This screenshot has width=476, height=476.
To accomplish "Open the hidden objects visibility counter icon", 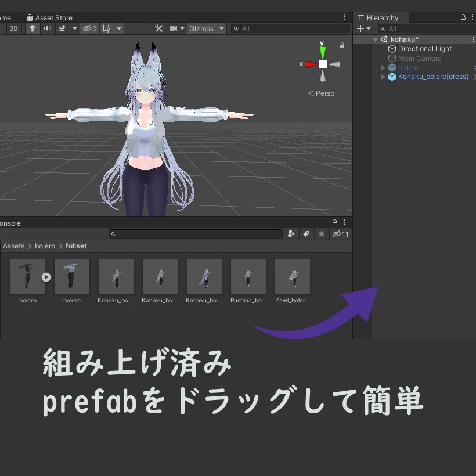I will coord(88,28).
